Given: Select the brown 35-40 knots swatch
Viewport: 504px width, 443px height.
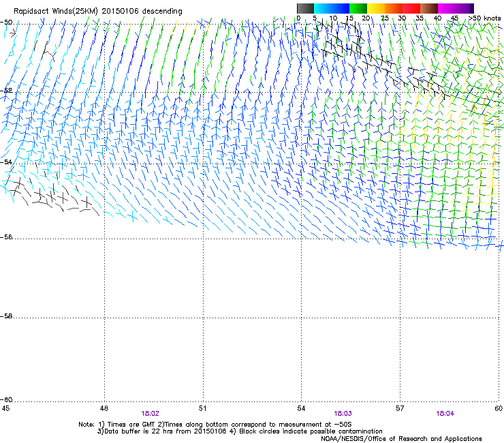Looking at the screenshot, I should (x=429, y=8).
